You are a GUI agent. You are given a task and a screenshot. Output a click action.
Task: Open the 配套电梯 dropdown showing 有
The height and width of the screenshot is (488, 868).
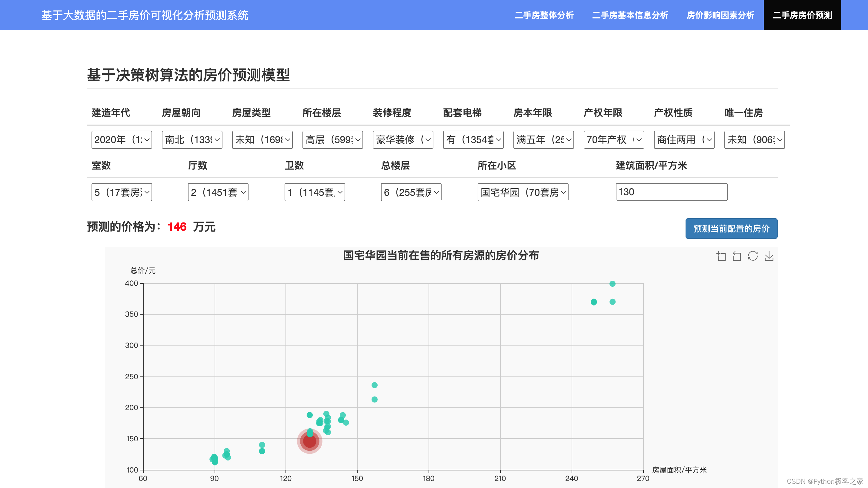click(x=473, y=139)
